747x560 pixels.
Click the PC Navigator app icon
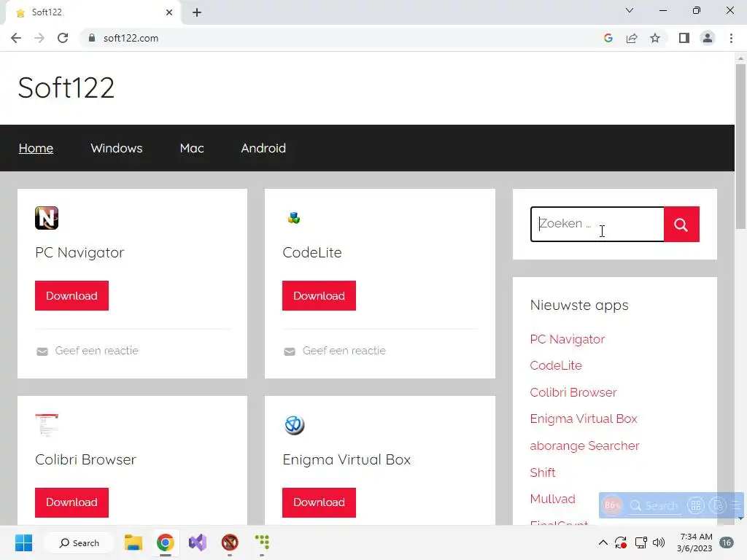tap(47, 218)
